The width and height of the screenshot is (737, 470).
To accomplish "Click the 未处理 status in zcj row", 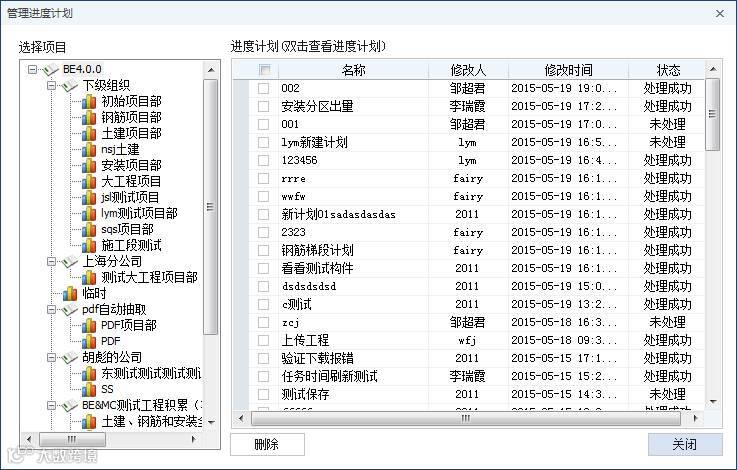I will pyautogui.click(x=667, y=322).
